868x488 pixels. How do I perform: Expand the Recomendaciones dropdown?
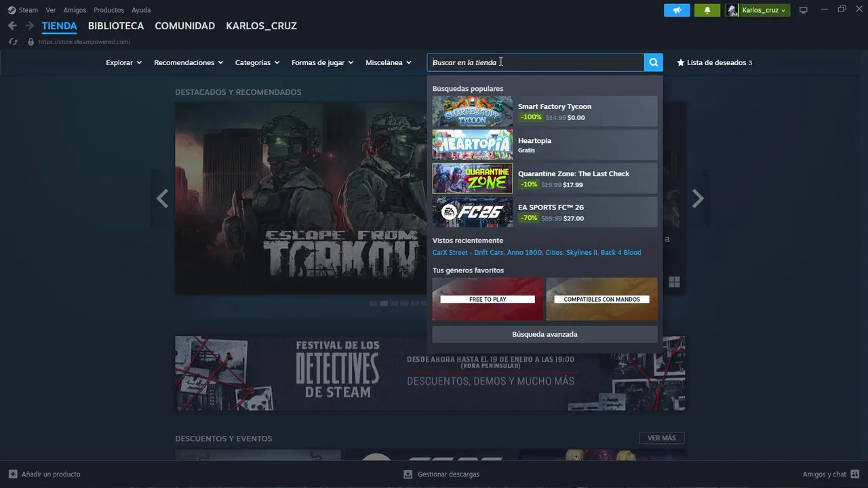pyautogui.click(x=189, y=62)
